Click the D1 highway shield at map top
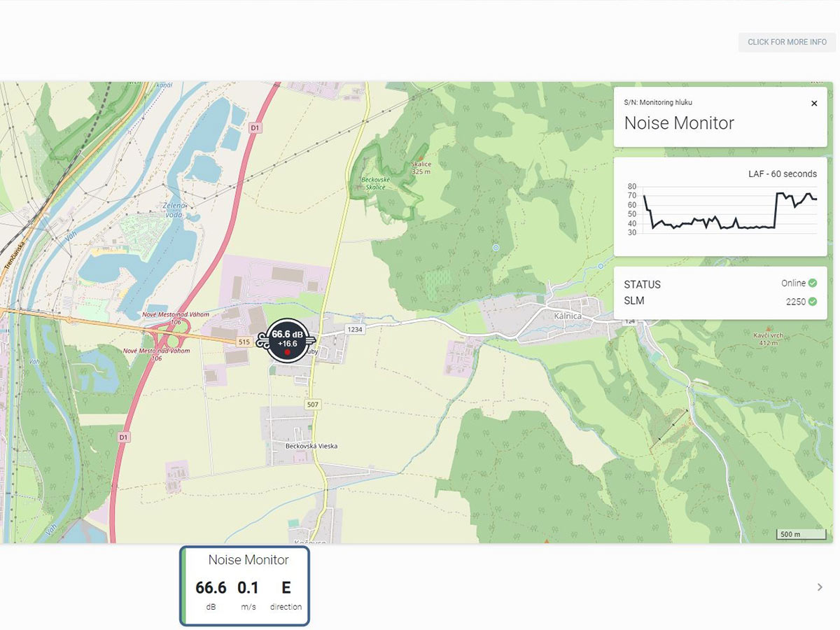 click(255, 128)
